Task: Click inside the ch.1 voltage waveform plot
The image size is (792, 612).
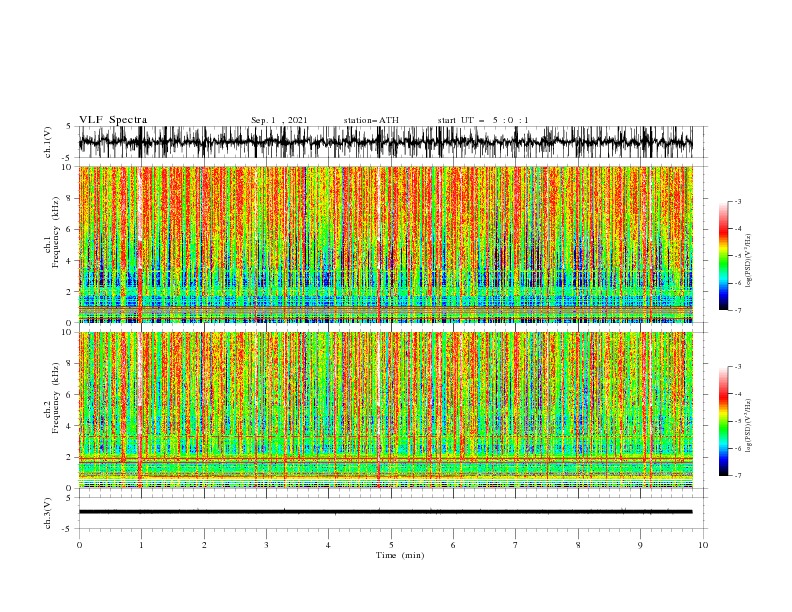Action: click(385, 142)
